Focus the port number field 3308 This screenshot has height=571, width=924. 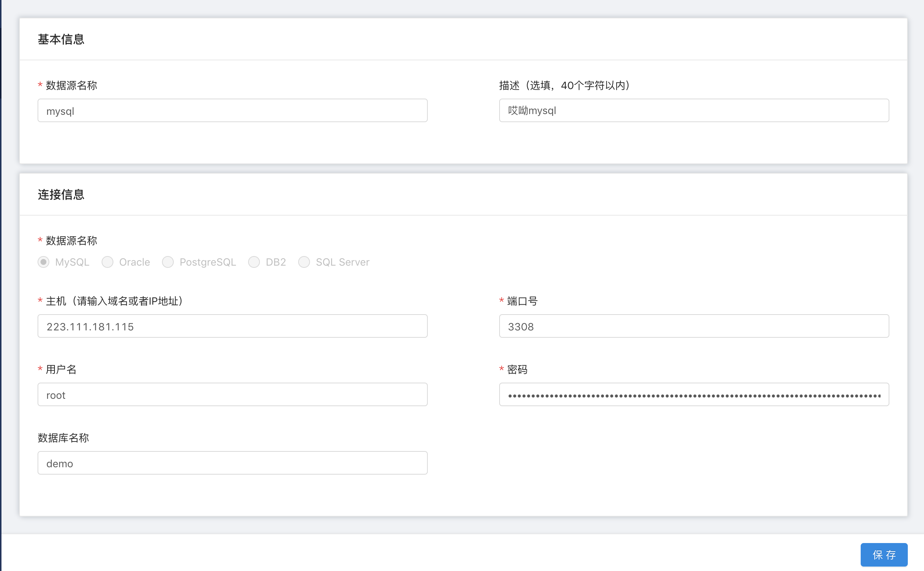point(694,326)
